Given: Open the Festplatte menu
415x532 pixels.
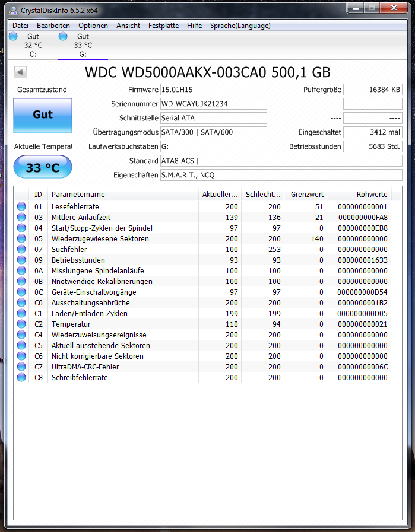Looking at the screenshot, I should [x=163, y=26].
